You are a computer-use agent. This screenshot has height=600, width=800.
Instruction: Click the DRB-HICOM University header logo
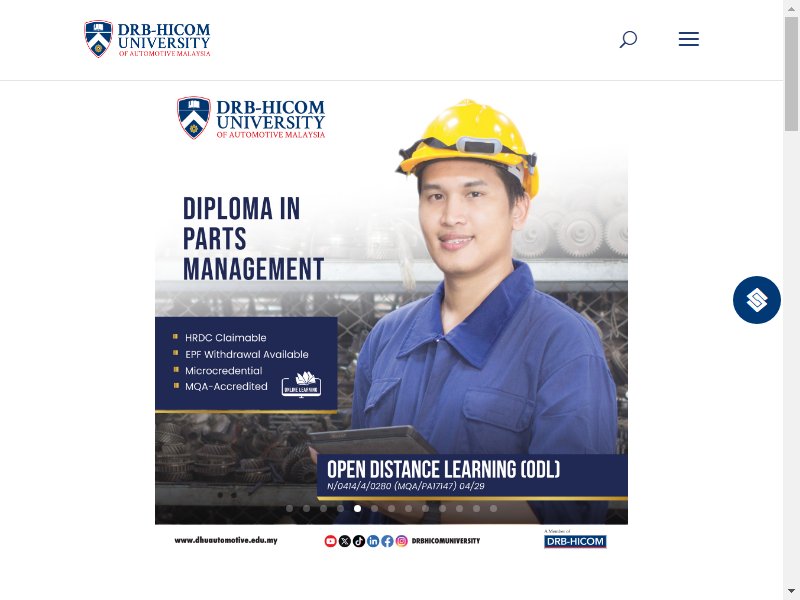[147, 39]
